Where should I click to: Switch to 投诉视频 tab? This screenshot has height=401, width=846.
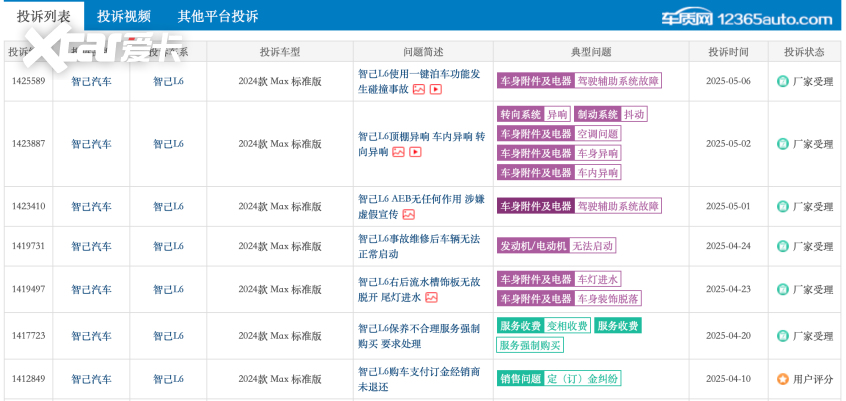click(x=124, y=16)
